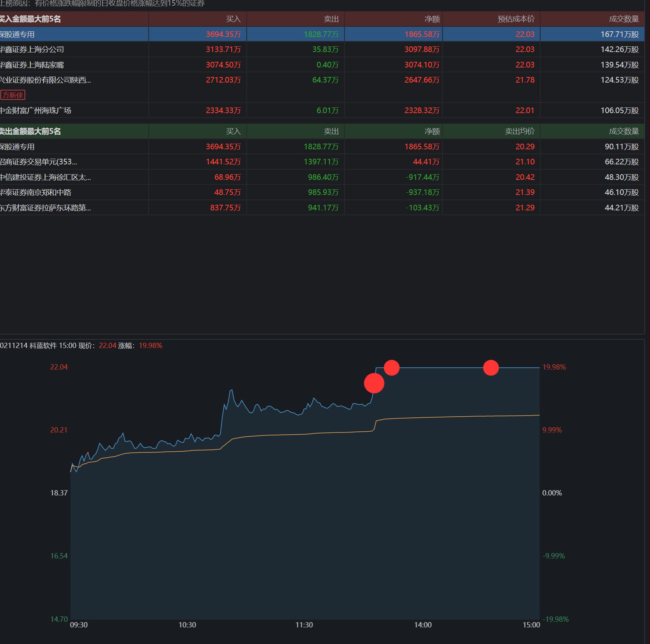Screen dimensions: 650x644
Task: Click 106.05万股 volume cell
Action: (x=620, y=110)
